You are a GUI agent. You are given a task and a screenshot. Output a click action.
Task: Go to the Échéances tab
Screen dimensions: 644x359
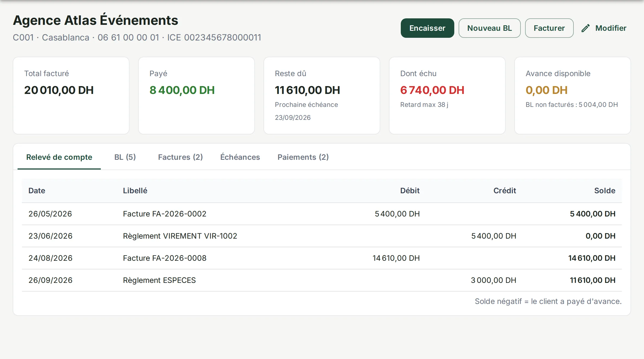click(240, 157)
